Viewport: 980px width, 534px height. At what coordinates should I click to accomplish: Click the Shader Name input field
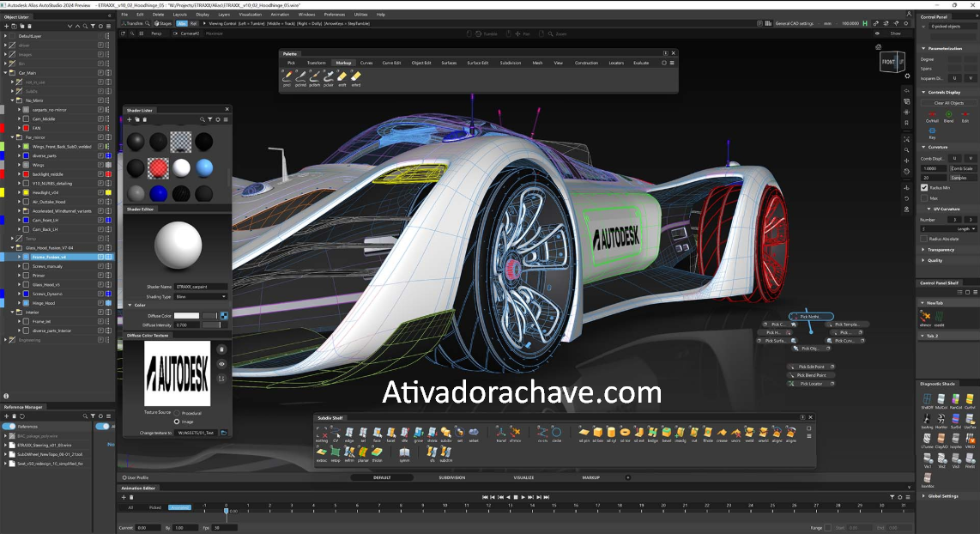[201, 287]
